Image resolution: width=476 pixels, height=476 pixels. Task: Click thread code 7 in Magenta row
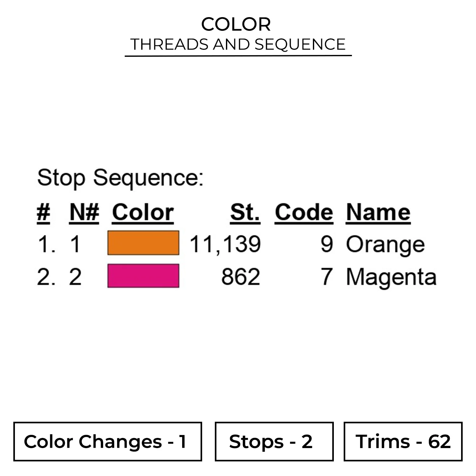tap(327, 277)
